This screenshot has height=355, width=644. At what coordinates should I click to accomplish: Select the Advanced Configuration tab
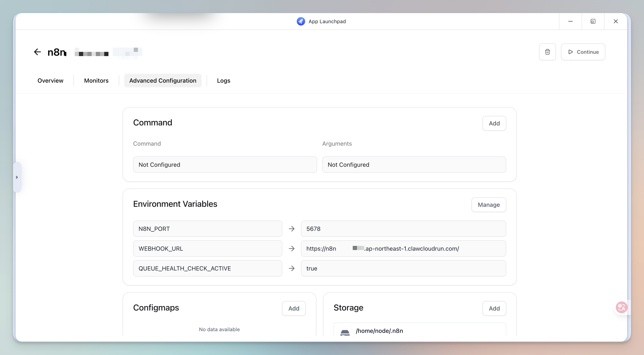pyautogui.click(x=163, y=81)
